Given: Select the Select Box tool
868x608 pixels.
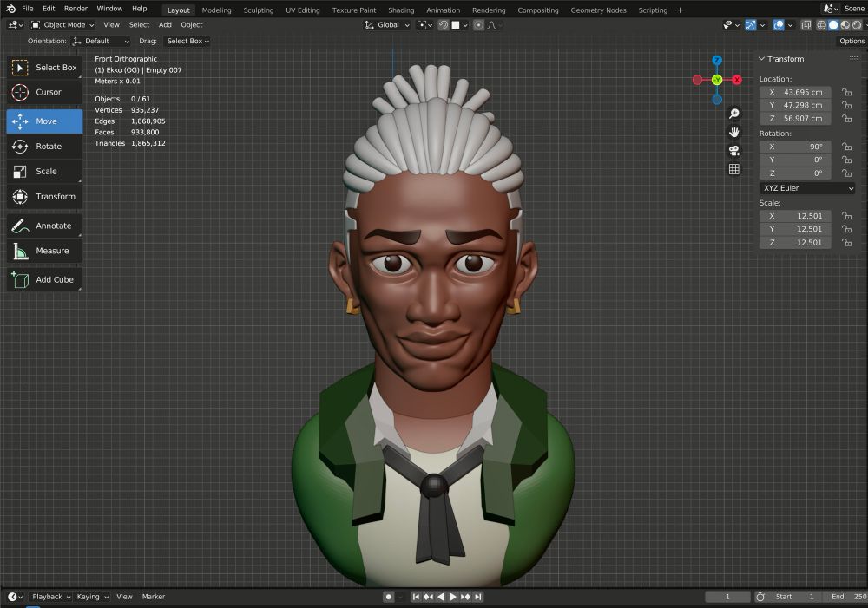Looking at the screenshot, I should pyautogui.click(x=44, y=68).
